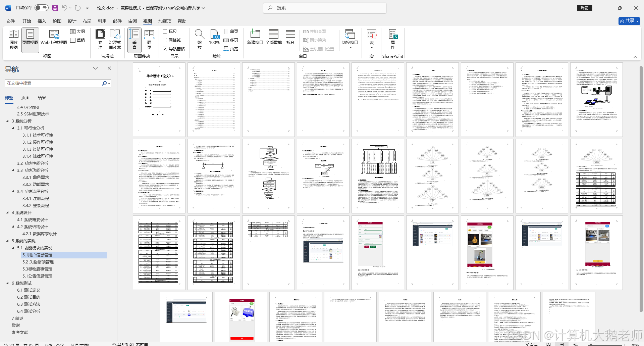This screenshot has height=346, width=644.
Task: Open the 审阅 (Review) ribbon tab
Action: coord(132,21)
